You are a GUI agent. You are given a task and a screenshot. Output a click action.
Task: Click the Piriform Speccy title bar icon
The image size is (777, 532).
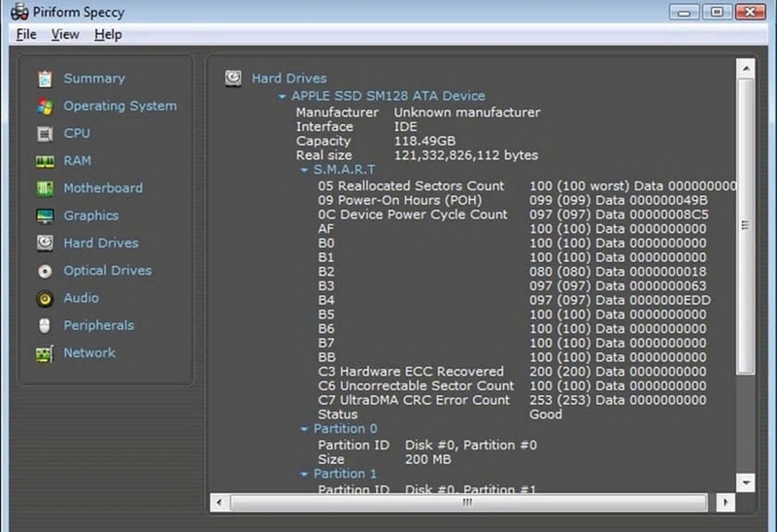pyautogui.click(x=19, y=12)
